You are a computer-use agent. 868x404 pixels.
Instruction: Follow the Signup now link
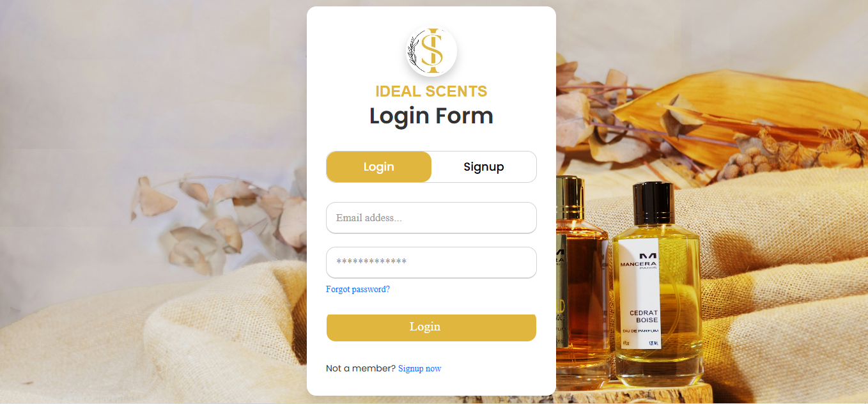pos(419,369)
